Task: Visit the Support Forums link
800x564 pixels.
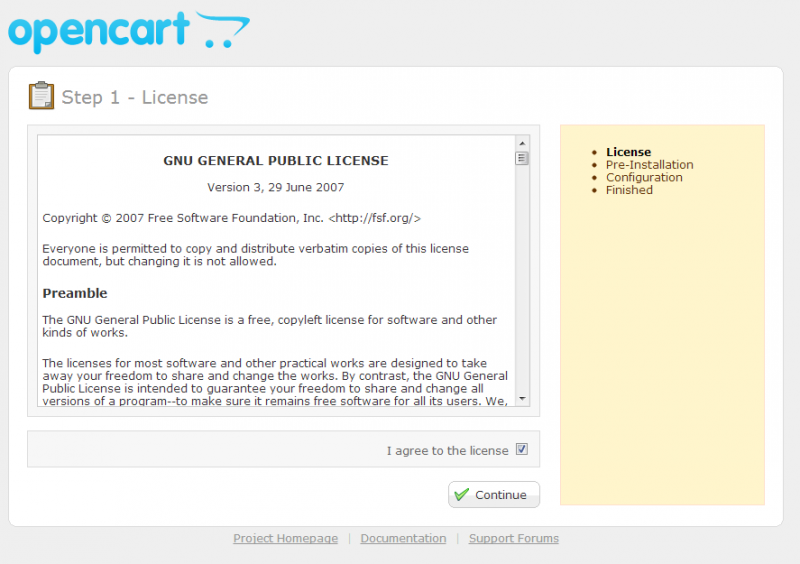Action: 514,538
